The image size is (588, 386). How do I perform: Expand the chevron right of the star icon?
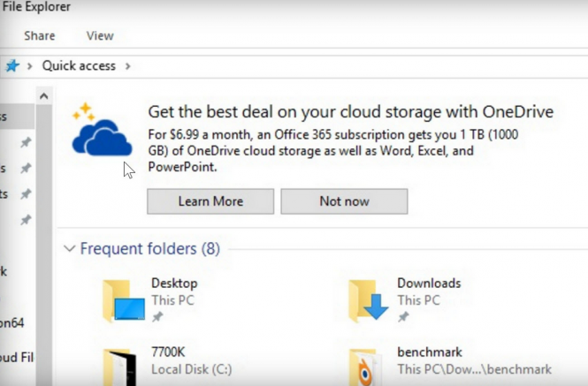(x=30, y=66)
